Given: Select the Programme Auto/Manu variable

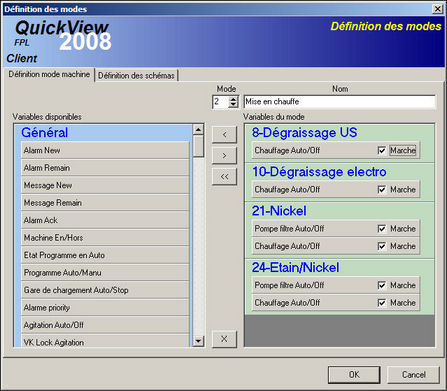Looking at the screenshot, I should click(x=105, y=273).
